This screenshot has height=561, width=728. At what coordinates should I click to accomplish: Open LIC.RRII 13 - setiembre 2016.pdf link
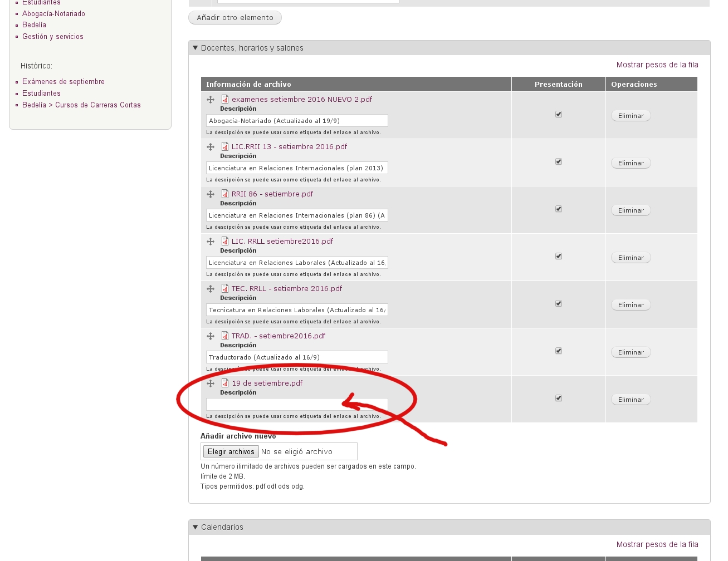pyautogui.click(x=289, y=147)
